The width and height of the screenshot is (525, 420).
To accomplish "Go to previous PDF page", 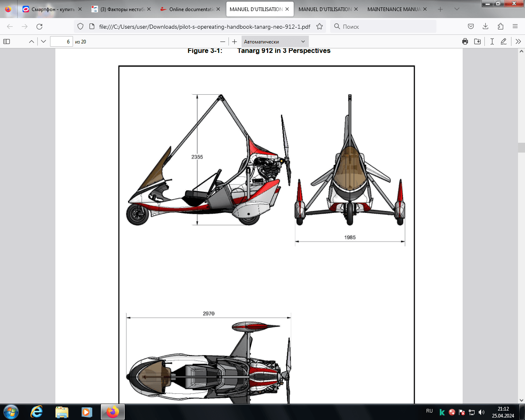I will (31, 41).
